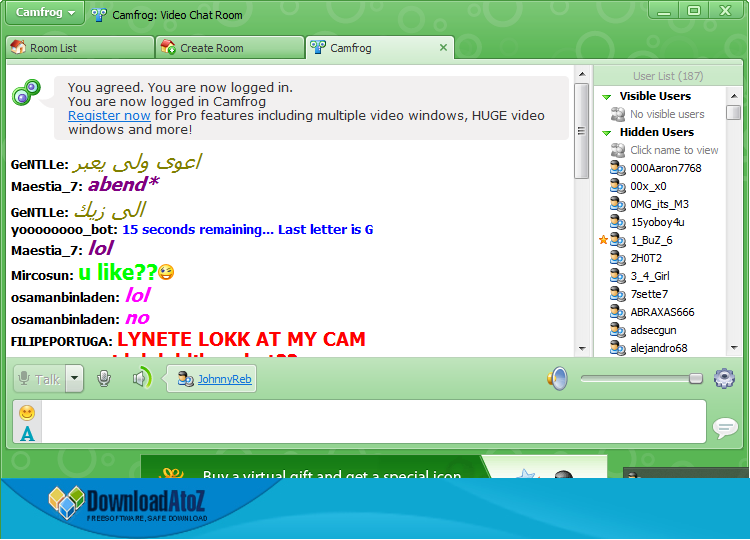Select user 3_4_Girl in the list

click(650, 276)
